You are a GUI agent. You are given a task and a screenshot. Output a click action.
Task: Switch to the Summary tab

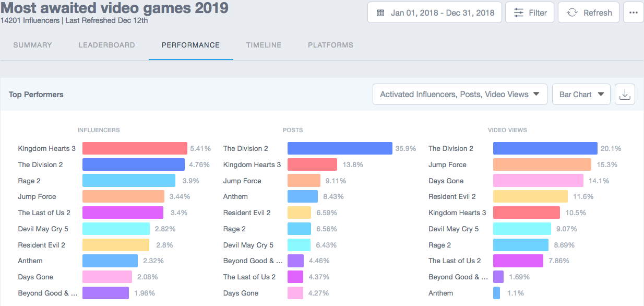coord(32,45)
